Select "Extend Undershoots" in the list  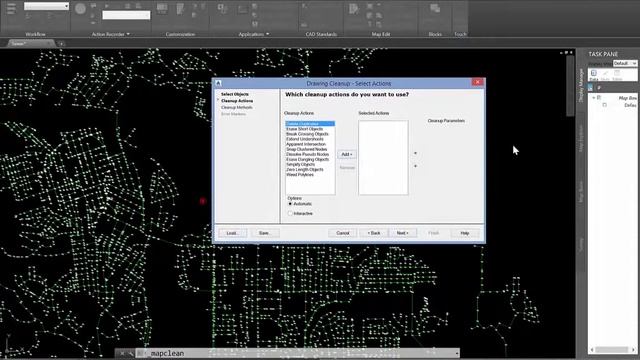tap(305, 139)
